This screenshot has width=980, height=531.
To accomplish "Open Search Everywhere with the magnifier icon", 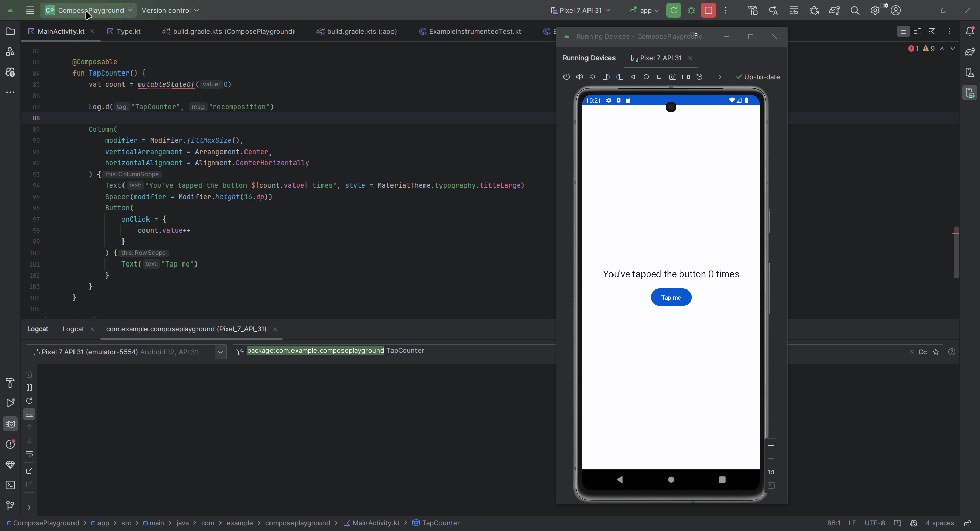I will 855,10.
